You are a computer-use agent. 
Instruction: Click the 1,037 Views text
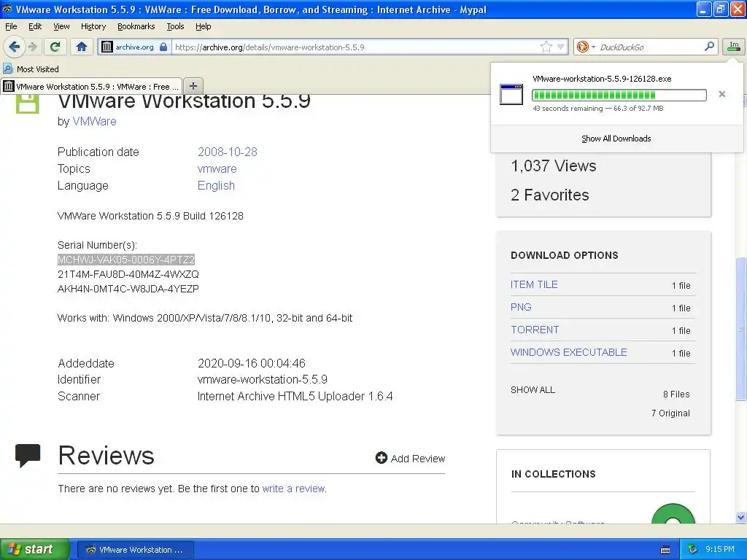click(554, 166)
